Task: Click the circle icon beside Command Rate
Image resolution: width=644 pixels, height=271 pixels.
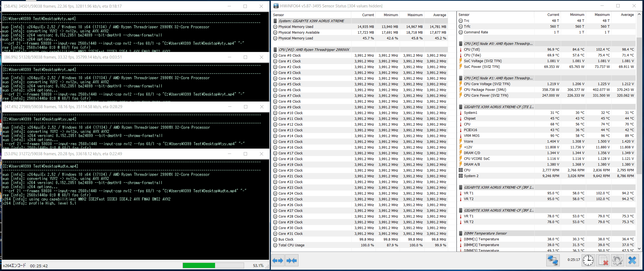Action: [x=461, y=32]
